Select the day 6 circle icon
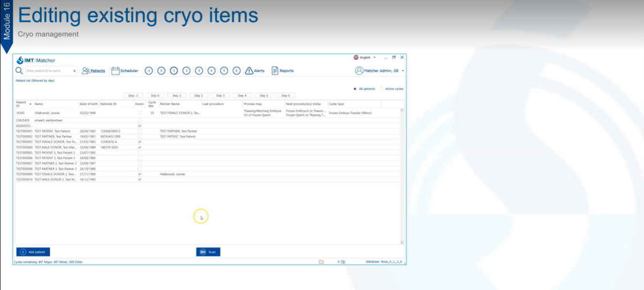644x290 pixels. 236,71
